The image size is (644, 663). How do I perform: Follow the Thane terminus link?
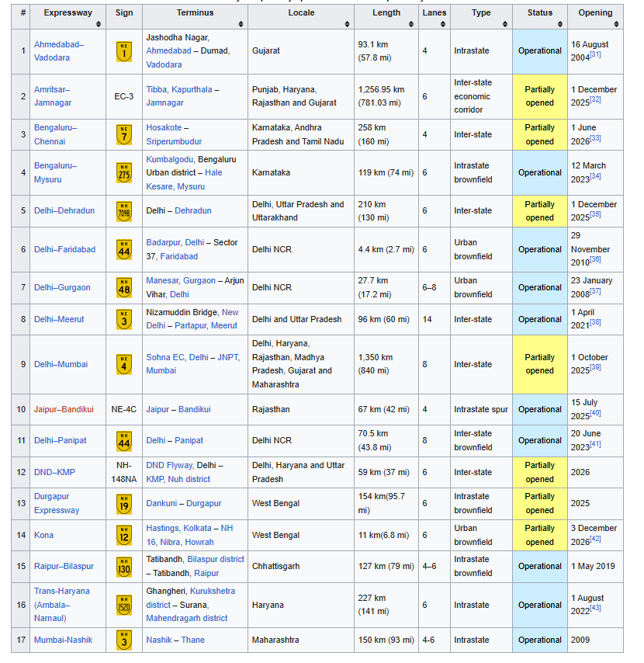[192, 640]
